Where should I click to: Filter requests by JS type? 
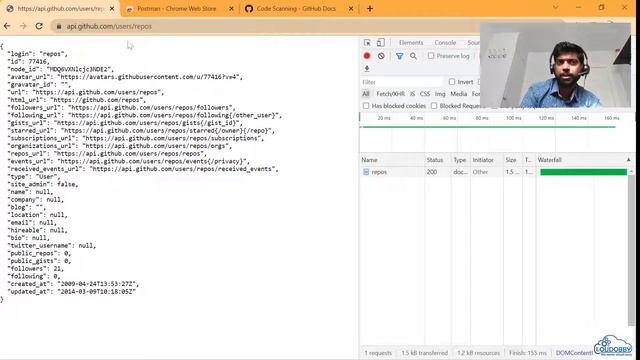[412, 94]
